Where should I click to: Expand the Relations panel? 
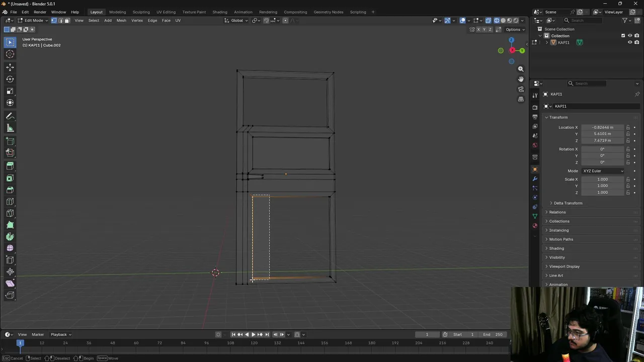(557, 212)
